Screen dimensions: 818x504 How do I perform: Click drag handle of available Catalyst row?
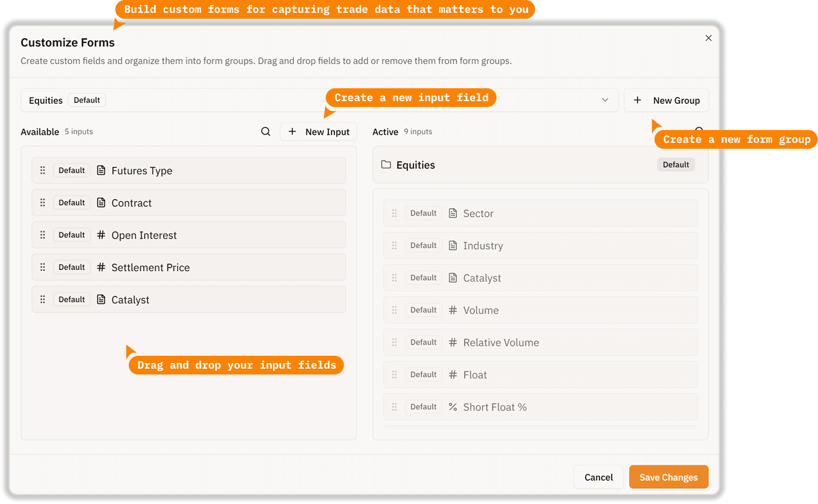[43, 300]
